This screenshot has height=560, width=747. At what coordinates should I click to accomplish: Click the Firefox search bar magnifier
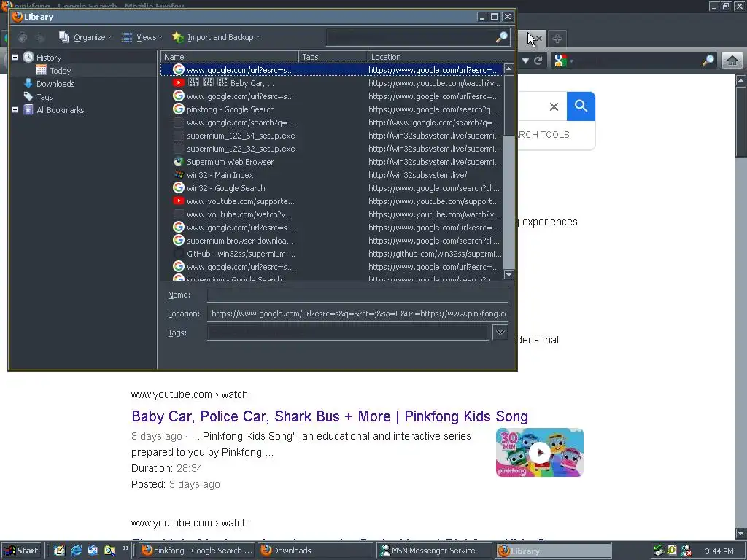[708, 61]
